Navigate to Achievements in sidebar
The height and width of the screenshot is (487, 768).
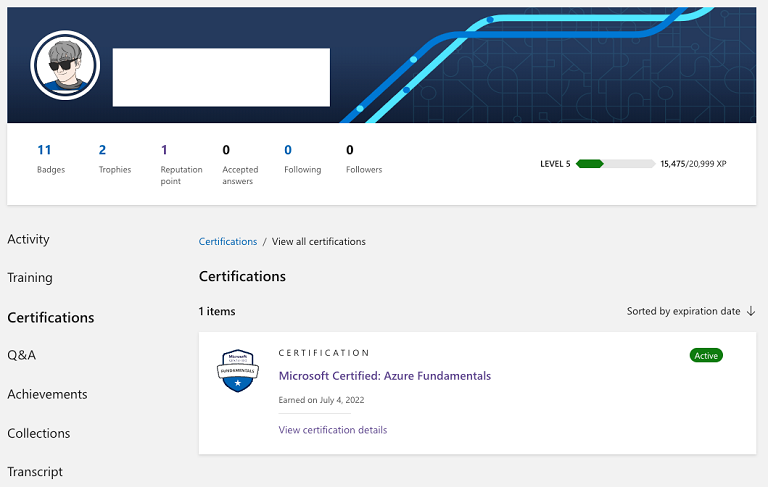[x=47, y=394]
